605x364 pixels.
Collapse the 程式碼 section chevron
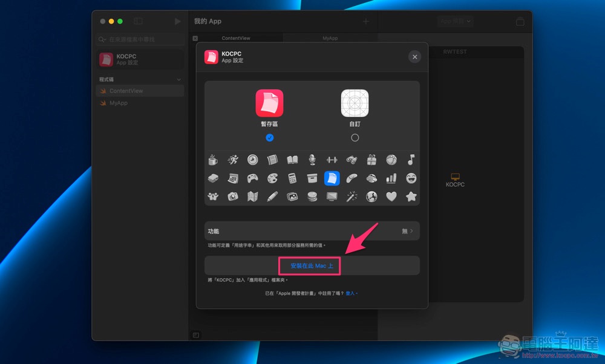[x=178, y=80]
